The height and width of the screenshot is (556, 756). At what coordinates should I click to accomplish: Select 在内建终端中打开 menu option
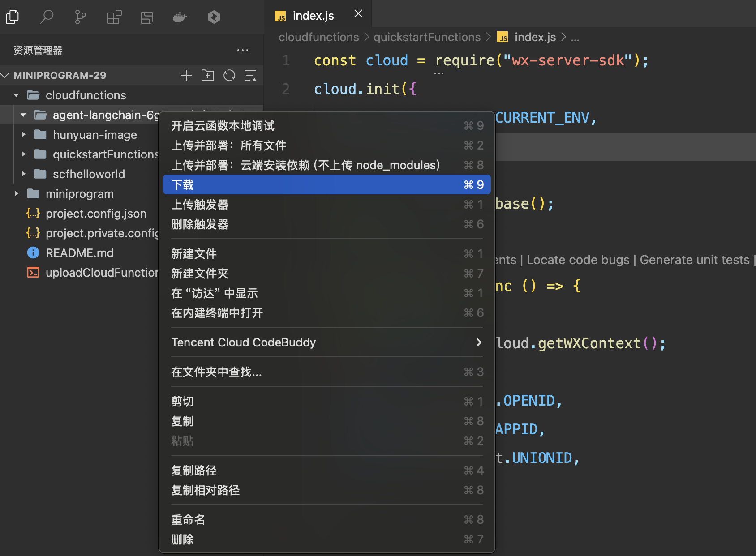pos(326,313)
